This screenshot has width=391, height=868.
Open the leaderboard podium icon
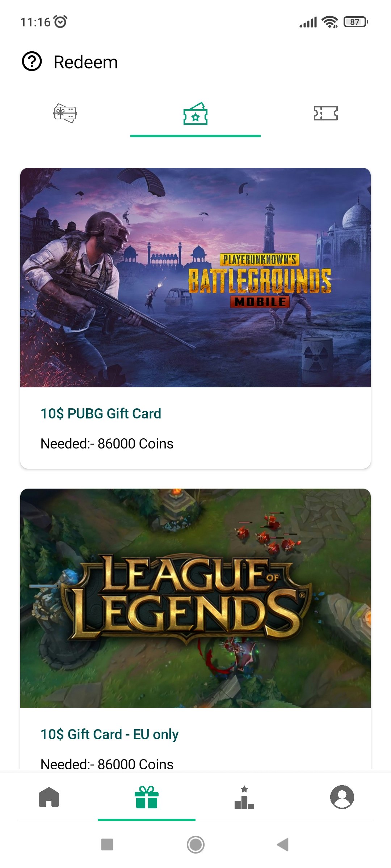(x=244, y=797)
